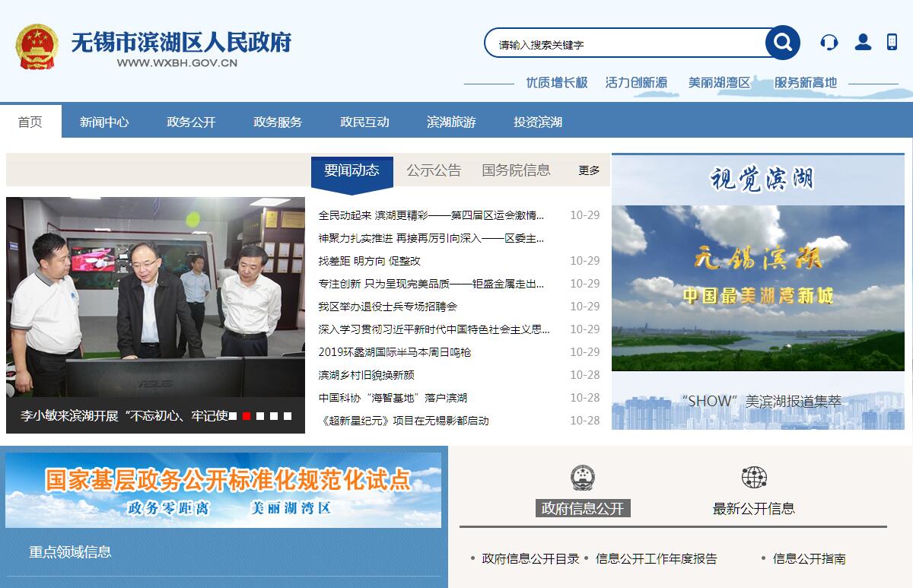Expand news list via 更多 link
913x588 pixels.
(589, 170)
